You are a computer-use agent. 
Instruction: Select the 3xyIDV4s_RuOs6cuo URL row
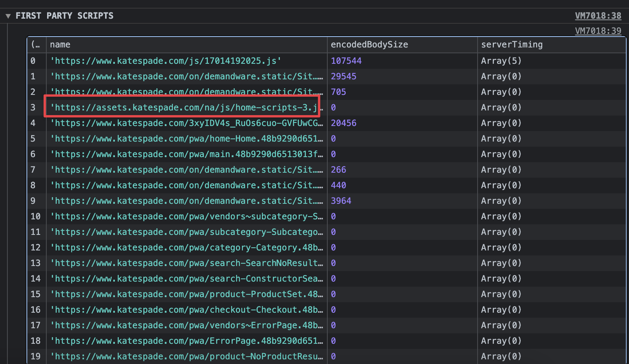pyautogui.click(x=186, y=123)
